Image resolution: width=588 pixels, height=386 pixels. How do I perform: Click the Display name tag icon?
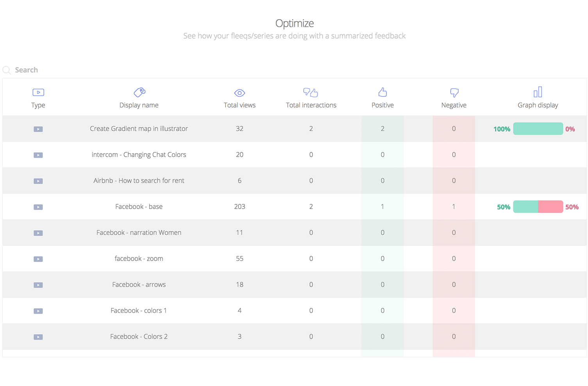tap(139, 92)
